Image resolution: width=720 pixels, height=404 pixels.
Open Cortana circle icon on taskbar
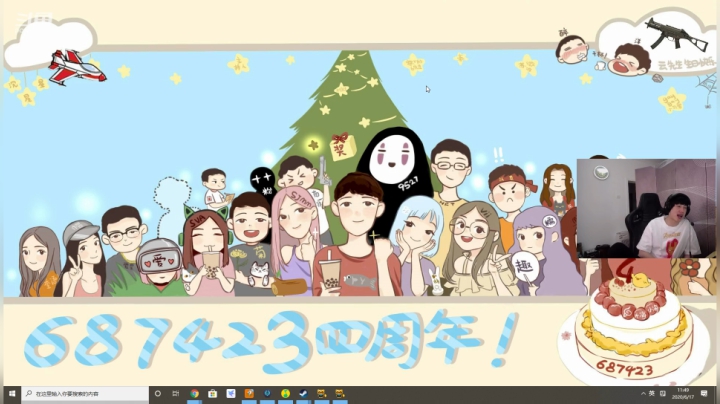[x=158, y=393]
